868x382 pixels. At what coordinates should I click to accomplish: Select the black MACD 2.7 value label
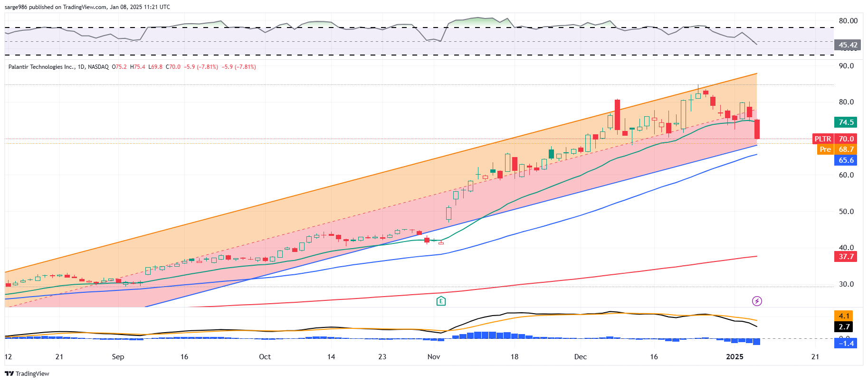pyautogui.click(x=844, y=327)
